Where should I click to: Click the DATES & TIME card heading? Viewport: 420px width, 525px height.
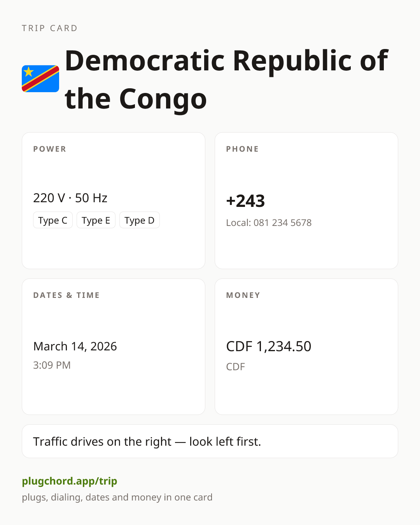[x=66, y=295]
